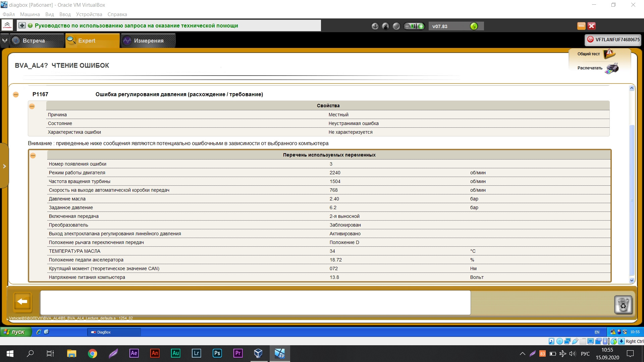The height and width of the screenshot is (362, 644).
Task: Click the technical assistance guide banner link
Action: (x=137, y=26)
